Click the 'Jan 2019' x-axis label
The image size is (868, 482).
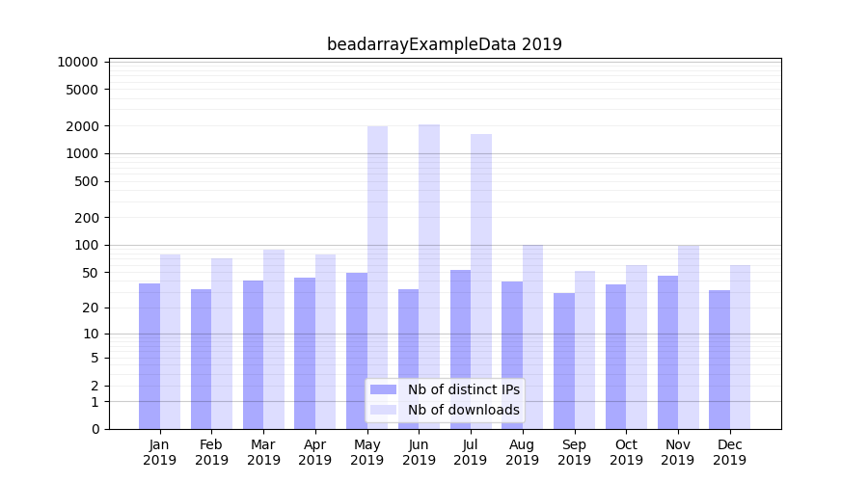click(160, 452)
